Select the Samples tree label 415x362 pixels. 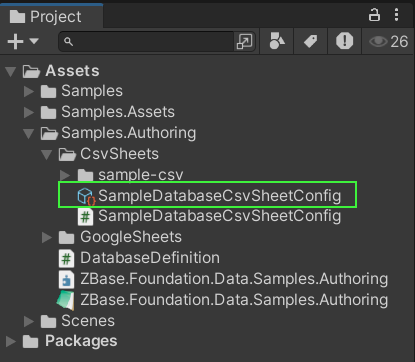(92, 91)
